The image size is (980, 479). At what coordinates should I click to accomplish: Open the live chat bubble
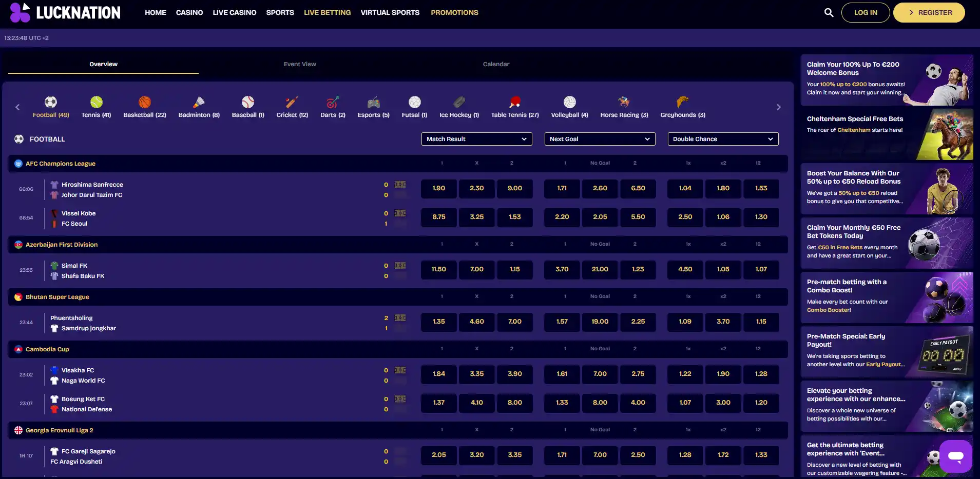(956, 456)
